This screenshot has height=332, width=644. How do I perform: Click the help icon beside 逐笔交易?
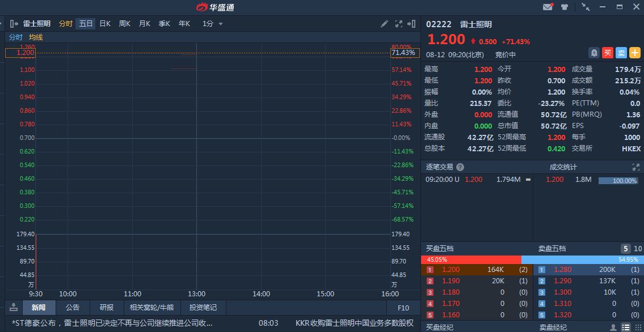pyautogui.click(x=460, y=167)
